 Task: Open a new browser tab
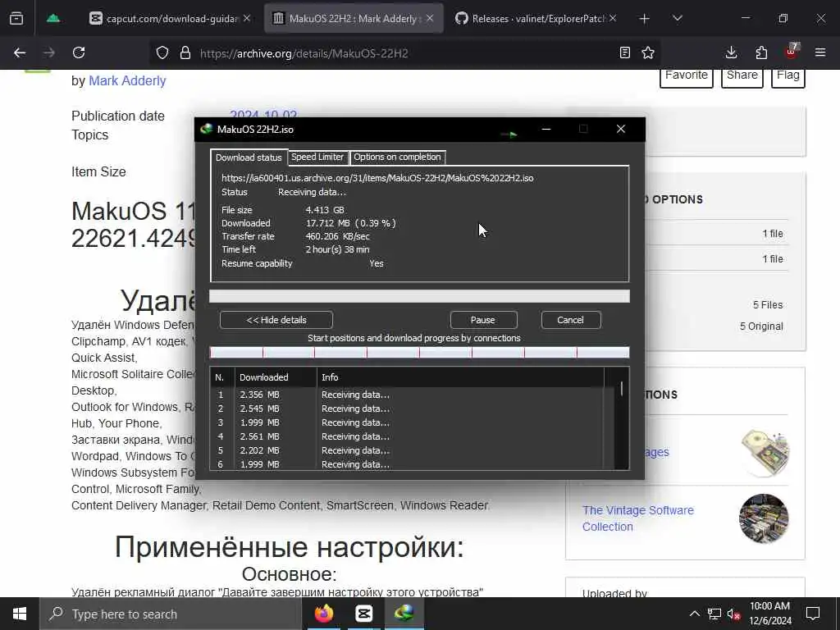tap(645, 19)
